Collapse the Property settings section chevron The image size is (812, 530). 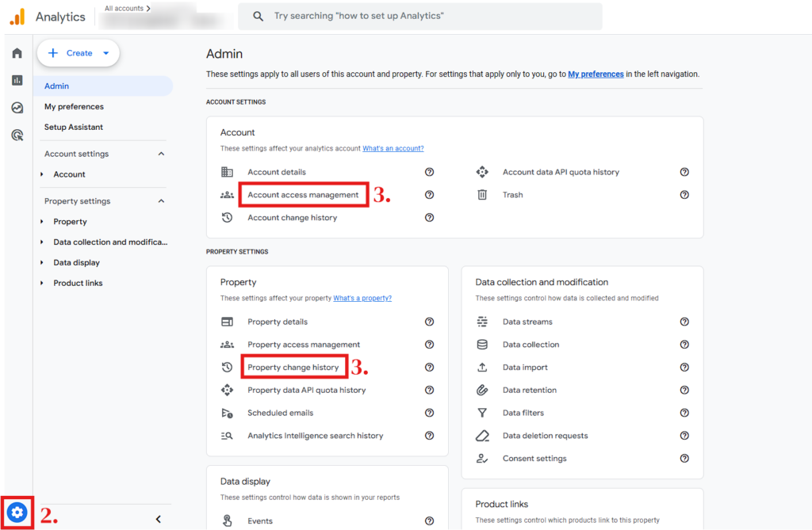click(x=161, y=200)
